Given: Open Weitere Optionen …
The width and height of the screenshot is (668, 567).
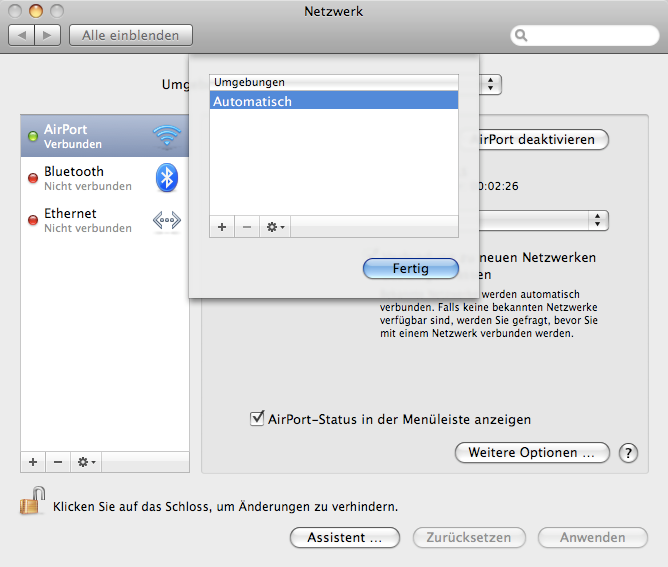Looking at the screenshot, I should tap(532, 452).
